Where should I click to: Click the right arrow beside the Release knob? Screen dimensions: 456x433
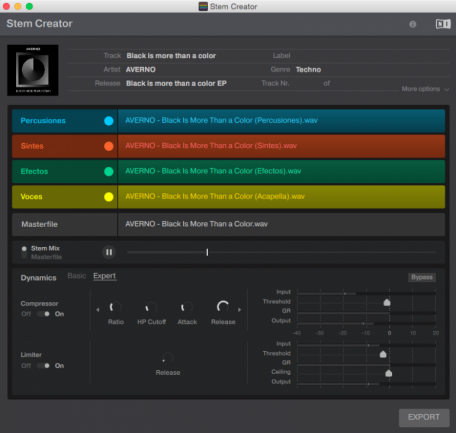(x=239, y=310)
